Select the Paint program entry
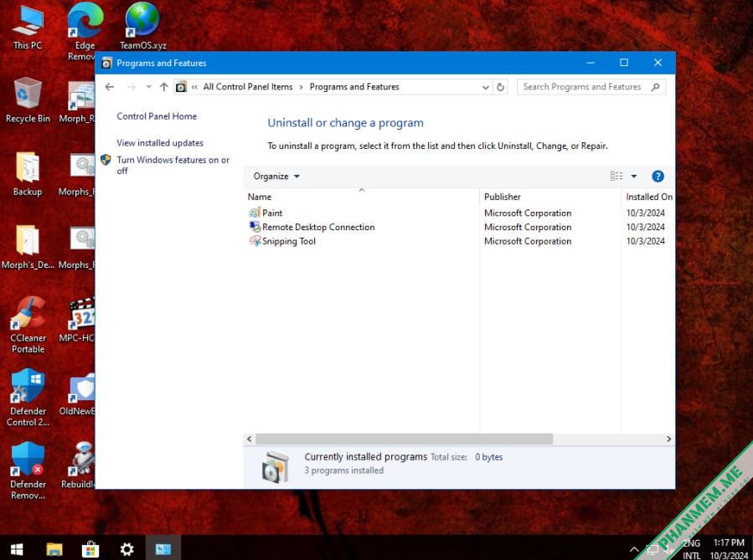 (x=266, y=213)
